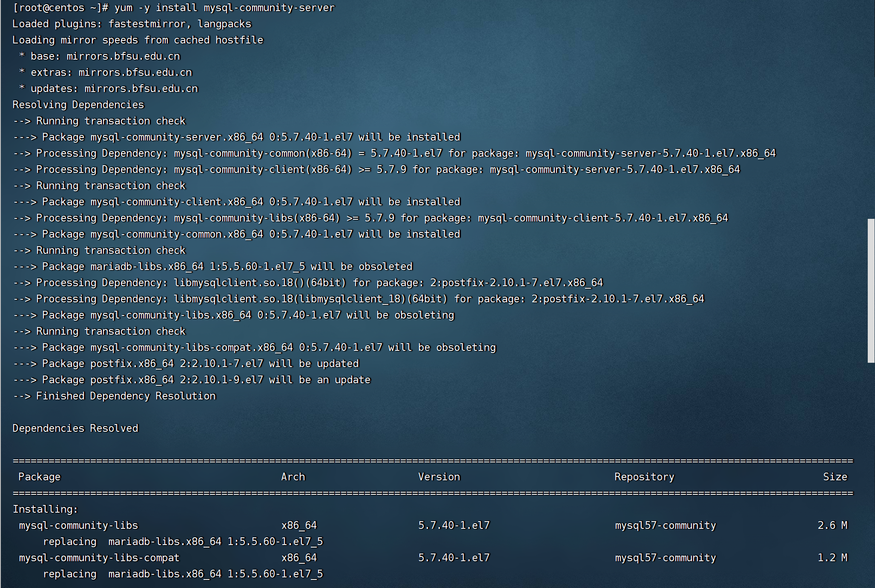The width and height of the screenshot is (875, 588).
Task: Click the mysql-community-libs-compat package name in table
Action: pyautogui.click(x=99, y=558)
